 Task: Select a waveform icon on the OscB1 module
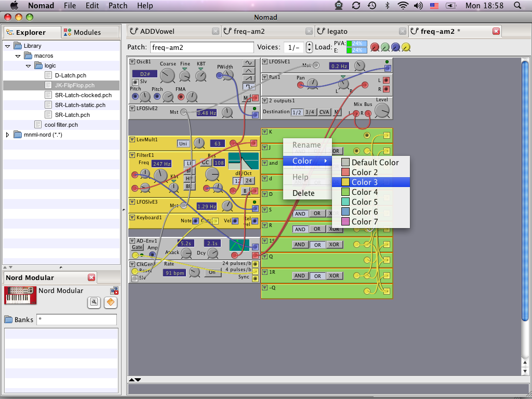coord(248,62)
